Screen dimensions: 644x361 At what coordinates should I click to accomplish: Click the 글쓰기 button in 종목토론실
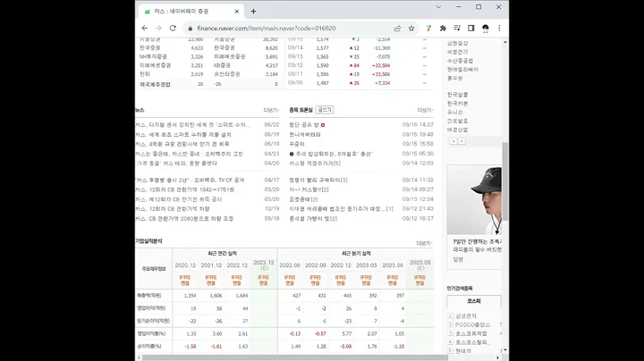click(x=325, y=110)
